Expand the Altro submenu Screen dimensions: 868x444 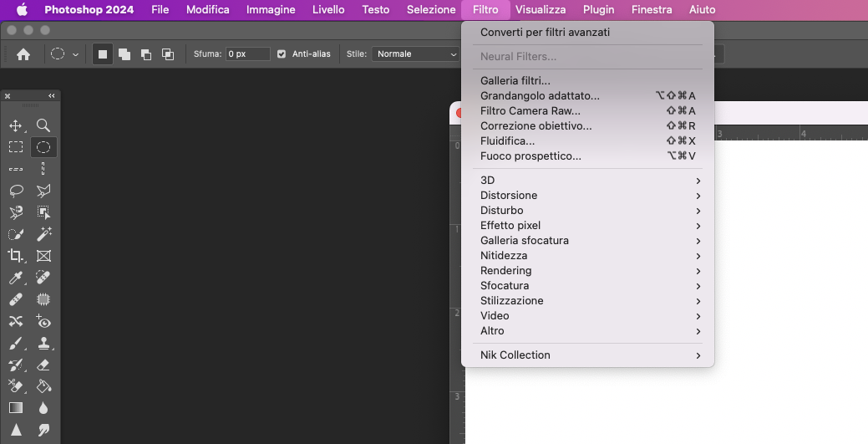[x=588, y=331]
